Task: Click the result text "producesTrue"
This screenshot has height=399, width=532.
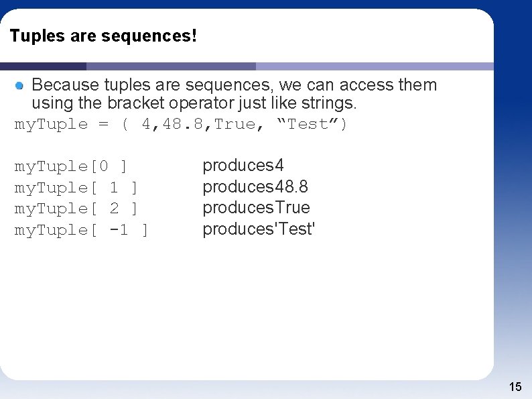Action: pos(256,208)
